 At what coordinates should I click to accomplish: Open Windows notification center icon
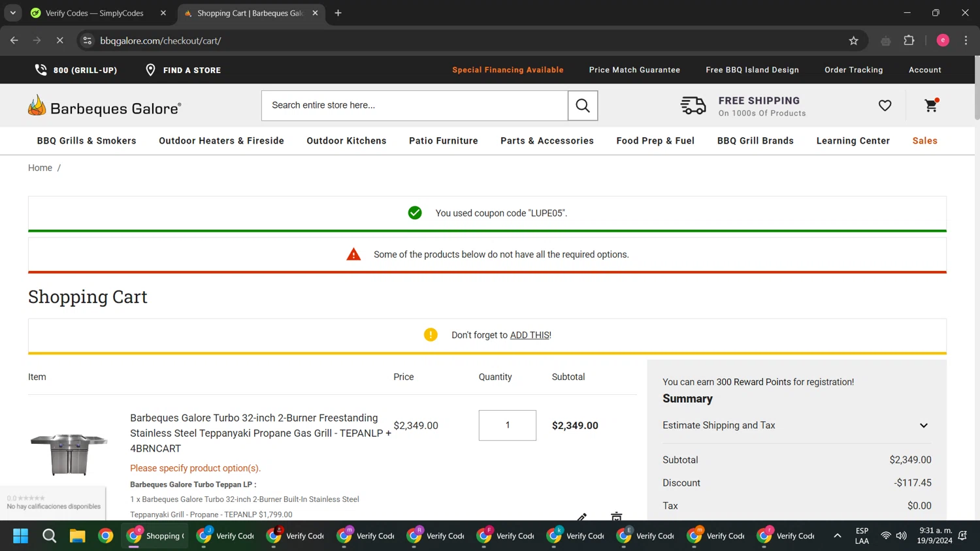[x=962, y=536]
